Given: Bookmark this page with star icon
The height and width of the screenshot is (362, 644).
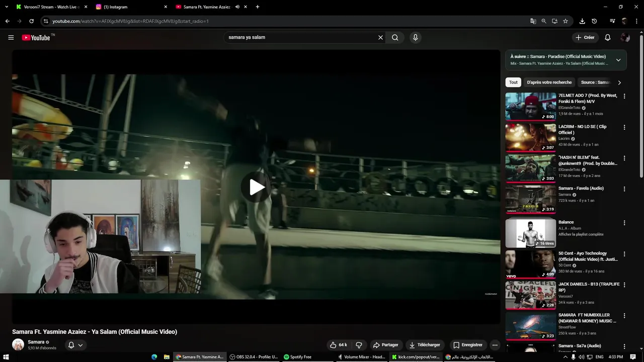Looking at the screenshot, I should [x=566, y=21].
